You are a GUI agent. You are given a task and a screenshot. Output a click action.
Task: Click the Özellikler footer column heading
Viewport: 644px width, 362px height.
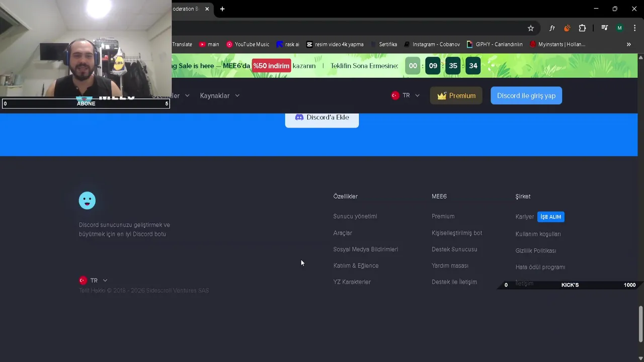345,197
